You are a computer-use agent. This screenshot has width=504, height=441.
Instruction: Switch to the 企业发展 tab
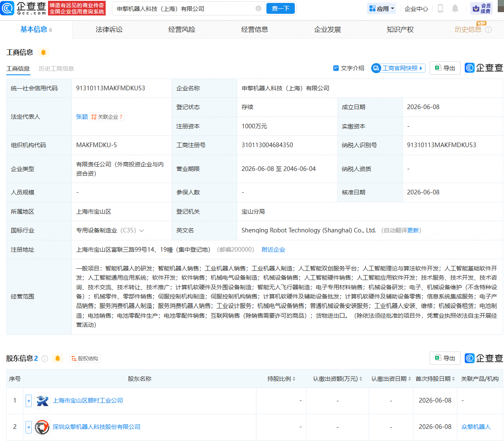(327, 29)
